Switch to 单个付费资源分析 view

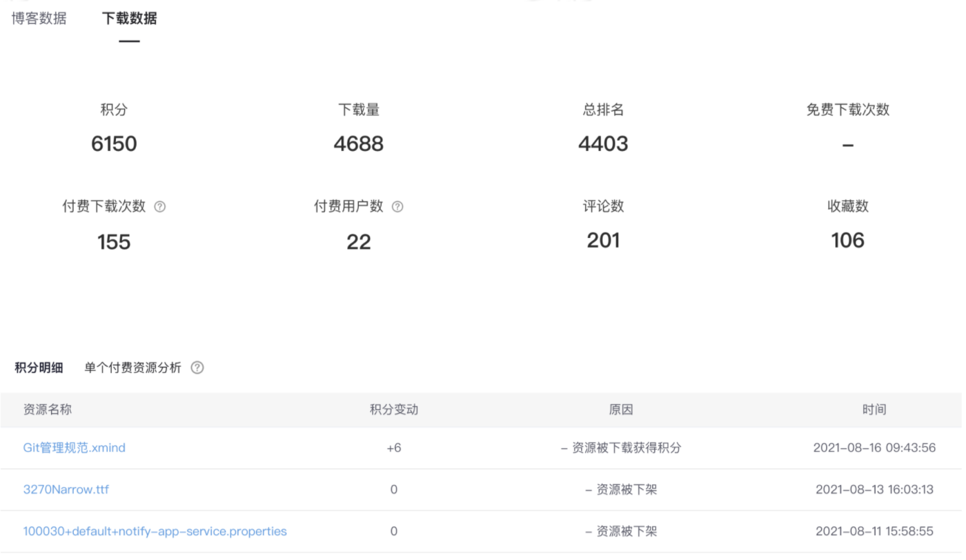point(131,368)
